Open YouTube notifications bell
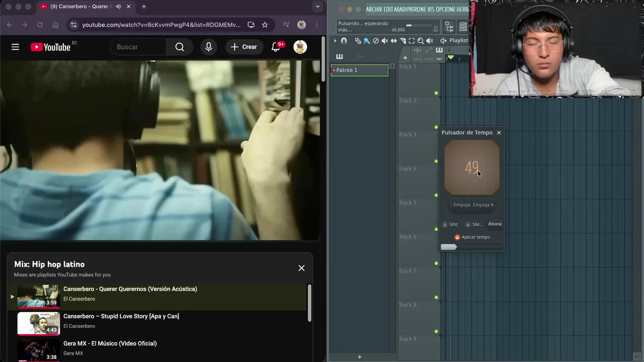The width and height of the screenshot is (644, 362). (276, 47)
